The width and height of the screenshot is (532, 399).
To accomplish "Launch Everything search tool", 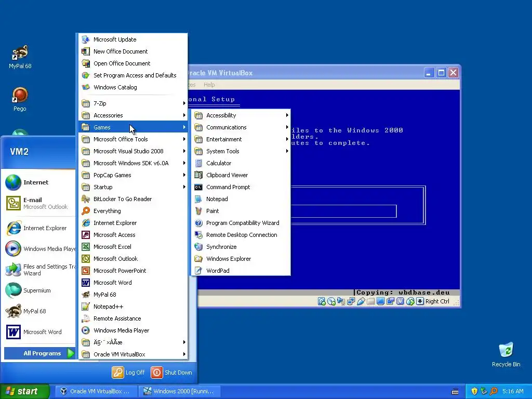I will [133, 211].
